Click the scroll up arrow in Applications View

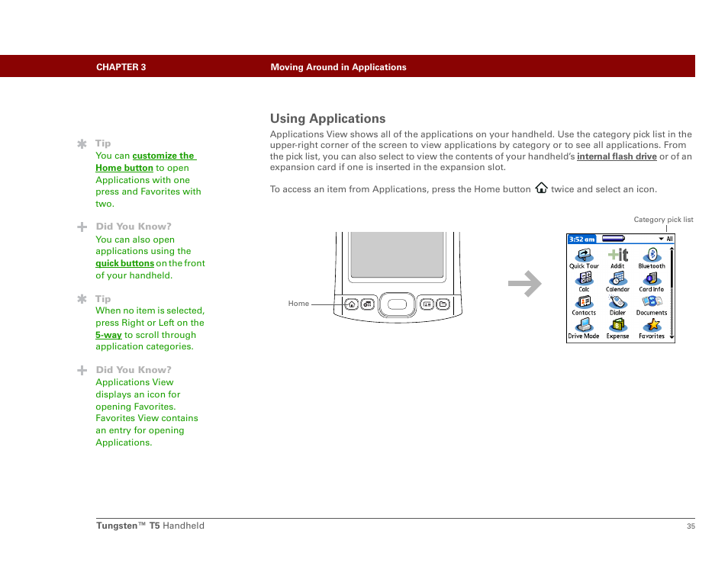672,249
